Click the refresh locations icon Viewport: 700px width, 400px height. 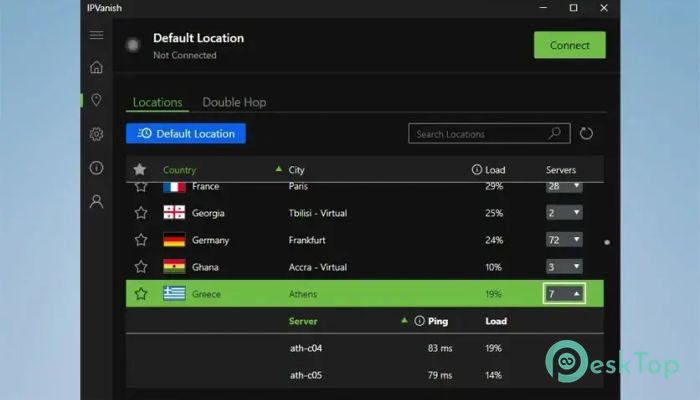(586, 133)
